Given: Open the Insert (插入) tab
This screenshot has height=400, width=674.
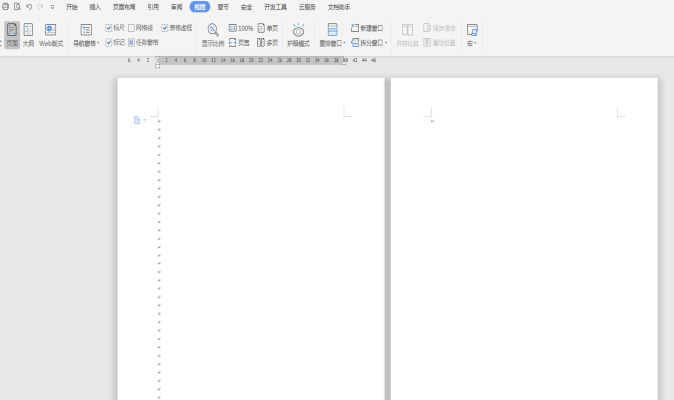Looking at the screenshot, I should pyautogui.click(x=95, y=6).
